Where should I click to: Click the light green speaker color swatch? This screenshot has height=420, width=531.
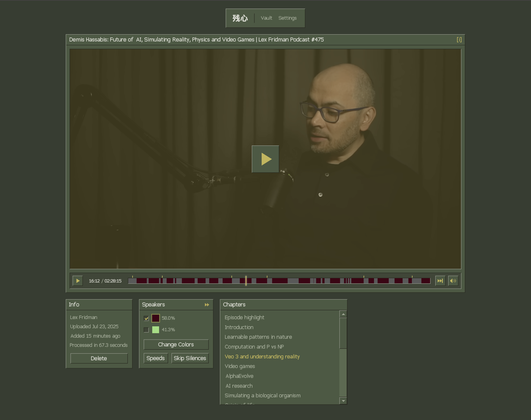[x=156, y=330]
